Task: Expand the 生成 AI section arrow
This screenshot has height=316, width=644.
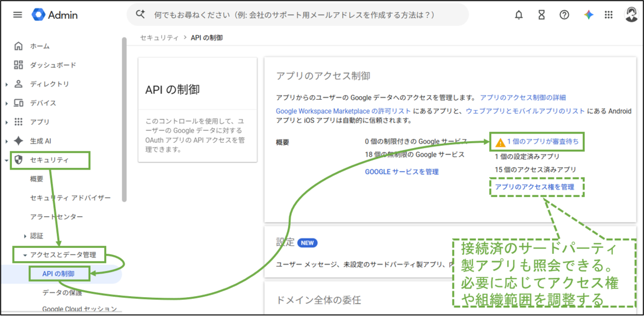Action: click(6, 141)
